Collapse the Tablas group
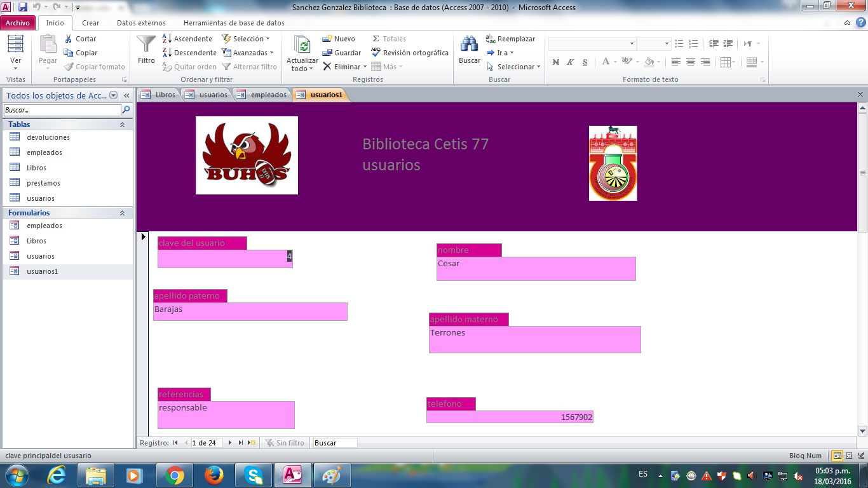Screen dimensions: 868x488 point(122,125)
